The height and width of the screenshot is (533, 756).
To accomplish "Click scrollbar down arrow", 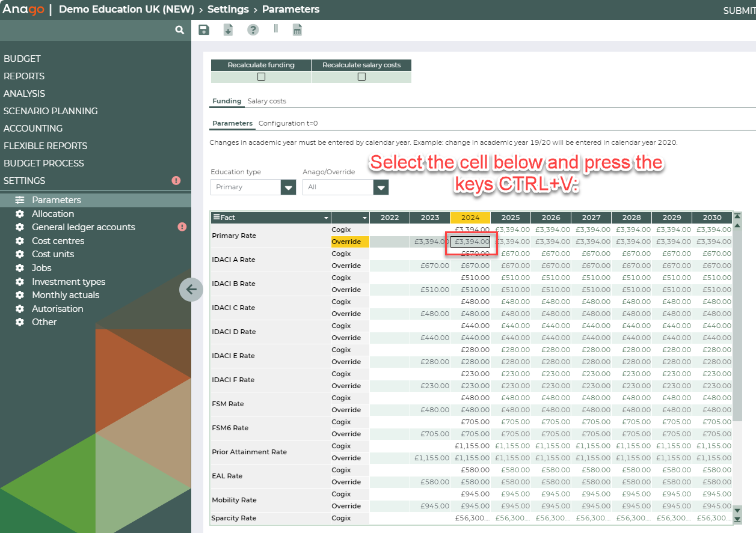I will [x=737, y=510].
